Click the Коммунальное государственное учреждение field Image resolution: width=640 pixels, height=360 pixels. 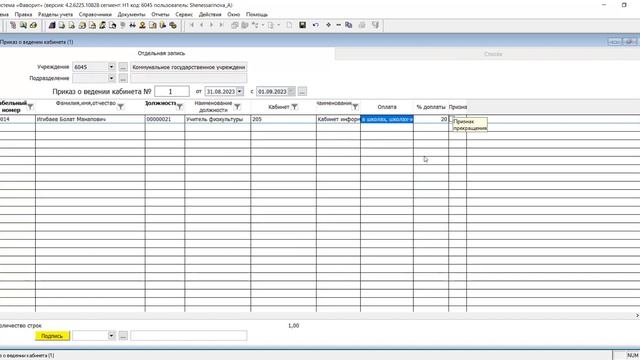click(x=189, y=67)
